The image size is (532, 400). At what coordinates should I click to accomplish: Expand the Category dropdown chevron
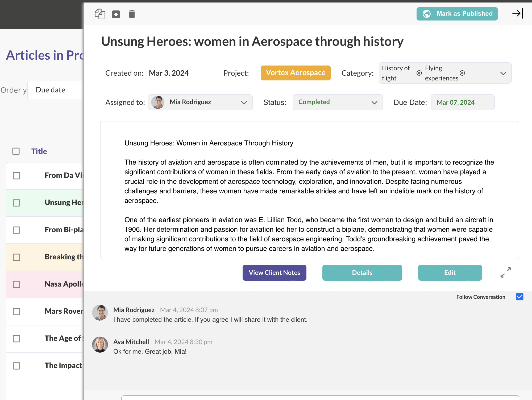point(503,73)
